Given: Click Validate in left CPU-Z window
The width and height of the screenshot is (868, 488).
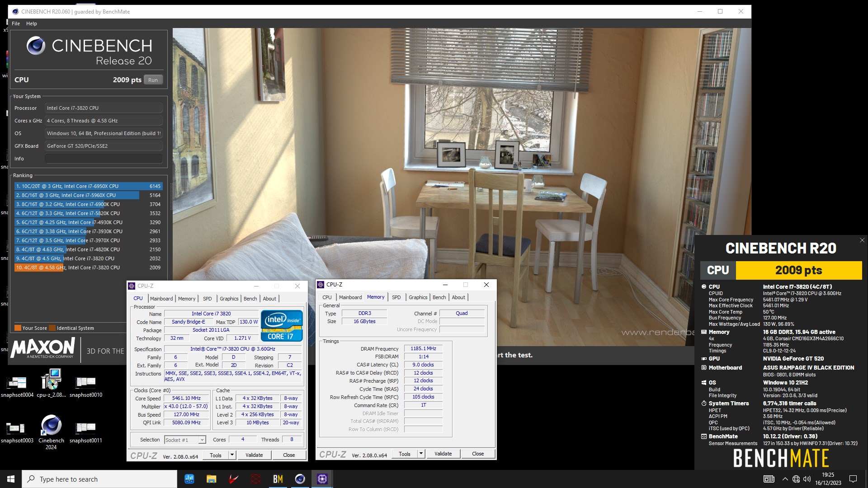Looking at the screenshot, I should (254, 455).
